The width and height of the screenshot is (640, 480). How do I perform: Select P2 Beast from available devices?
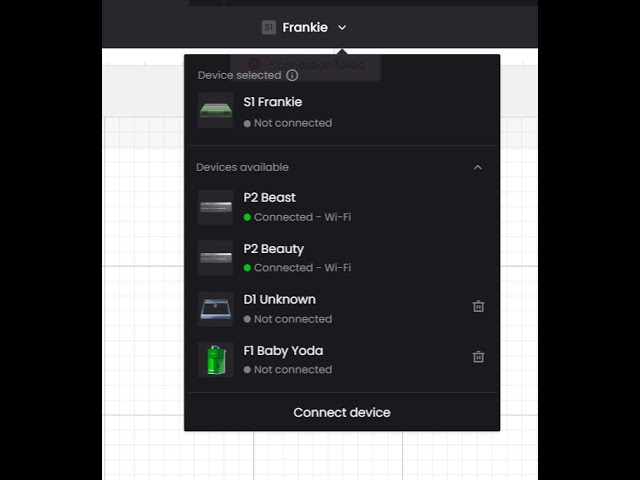point(342,207)
